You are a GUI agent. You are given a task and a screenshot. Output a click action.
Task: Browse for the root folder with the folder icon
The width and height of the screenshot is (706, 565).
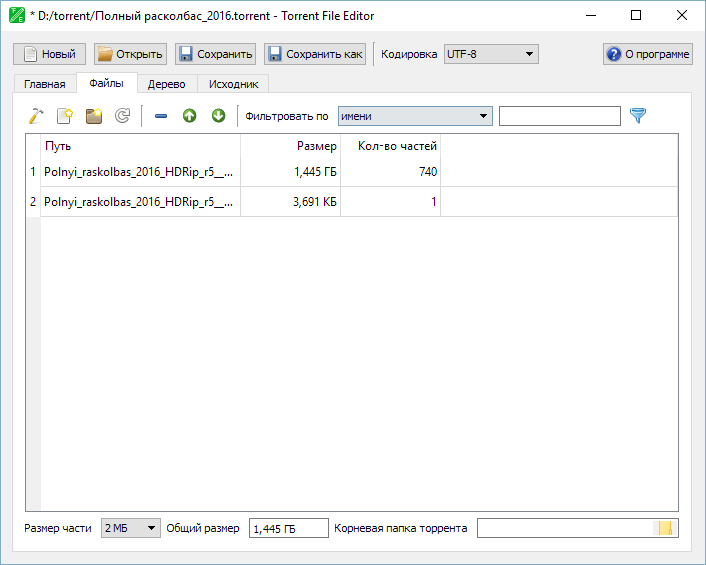pyautogui.click(x=665, y=528)
